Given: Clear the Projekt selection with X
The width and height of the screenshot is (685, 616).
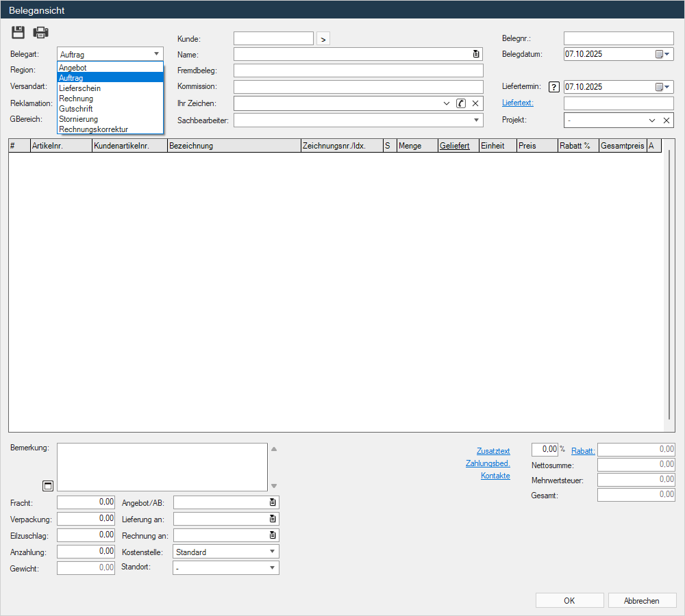Looking at the screenshot, I should click(x=666, y=120).
